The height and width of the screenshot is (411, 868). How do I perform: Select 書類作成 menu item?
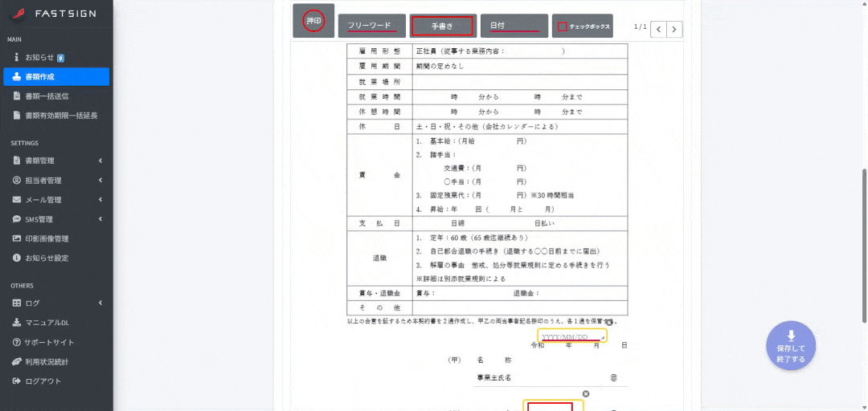(x=56, y=77)
